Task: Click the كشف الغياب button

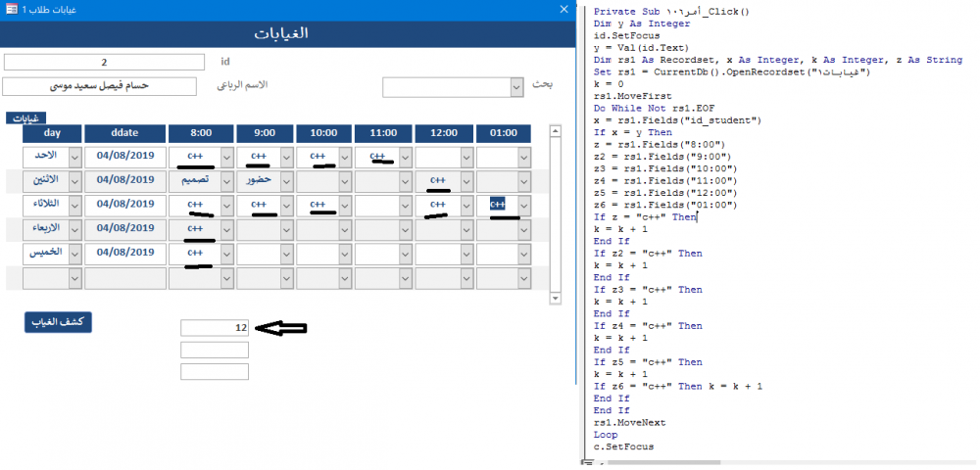Action: pyautogui.click(x=58, y=322)
